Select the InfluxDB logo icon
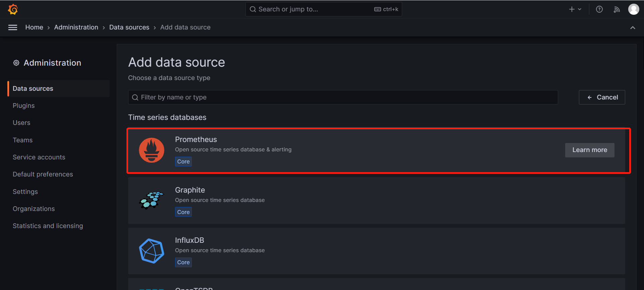Viewport: 644px width, 290px height. tap(152, 251)
